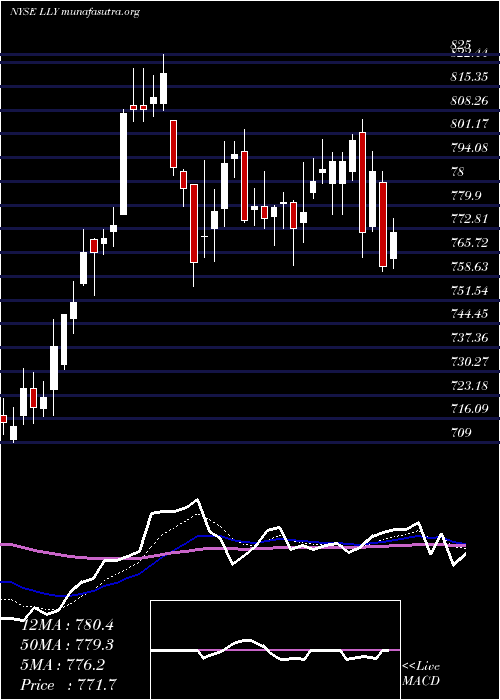This screenshot has height=700, width=500.
Task: Click the 709 price axis label
Action: 462,433
